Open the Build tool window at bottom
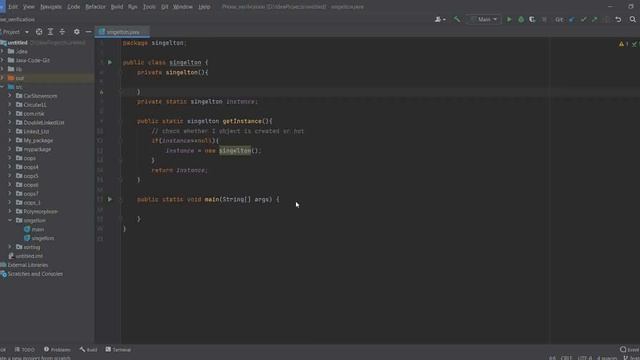This screenshot has height=360, width=640. [89, 349]
